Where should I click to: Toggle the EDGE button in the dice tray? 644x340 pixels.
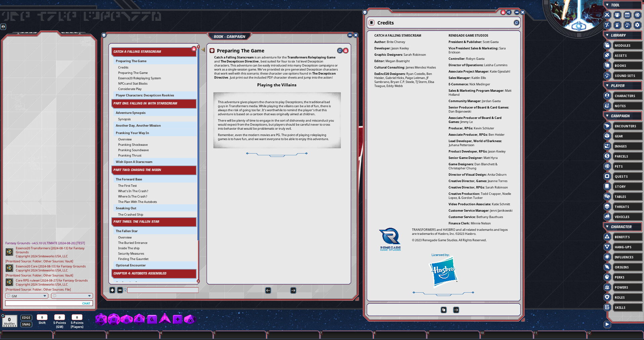(26, 317)
